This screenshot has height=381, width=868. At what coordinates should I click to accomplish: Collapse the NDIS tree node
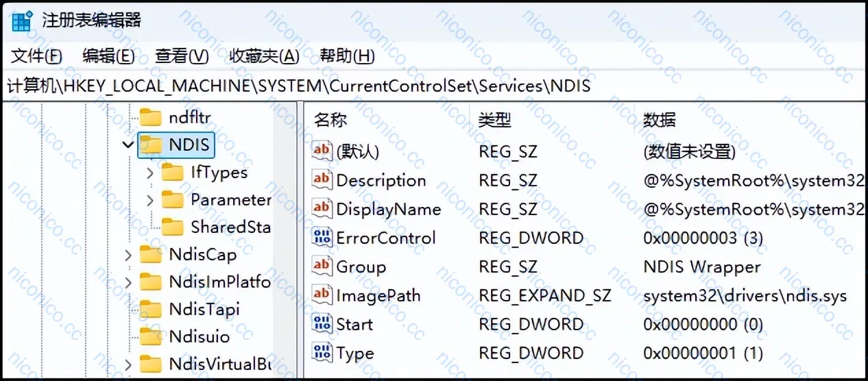point(128,145)
